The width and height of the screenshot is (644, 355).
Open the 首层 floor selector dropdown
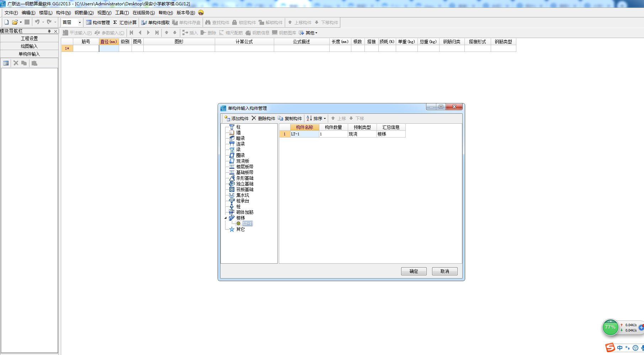coord(80,22)
